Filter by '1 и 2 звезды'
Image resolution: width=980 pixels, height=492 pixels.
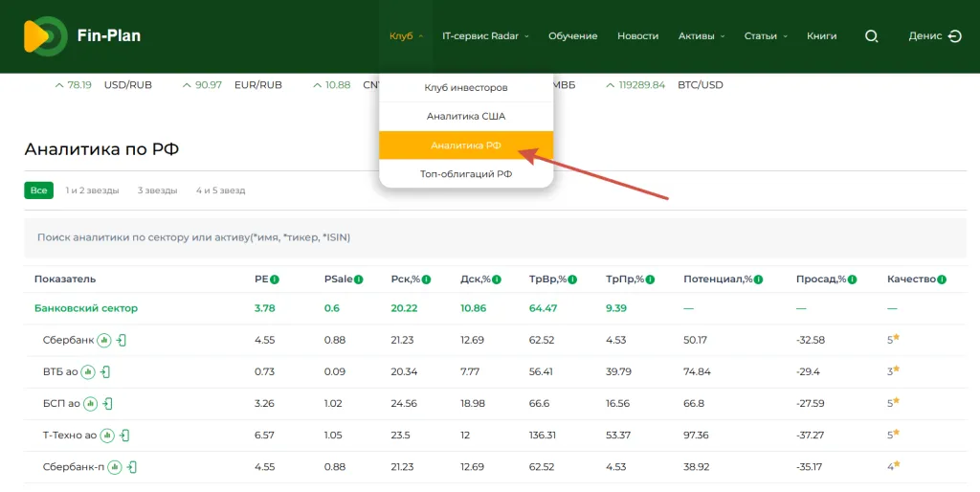pos(92,190)
